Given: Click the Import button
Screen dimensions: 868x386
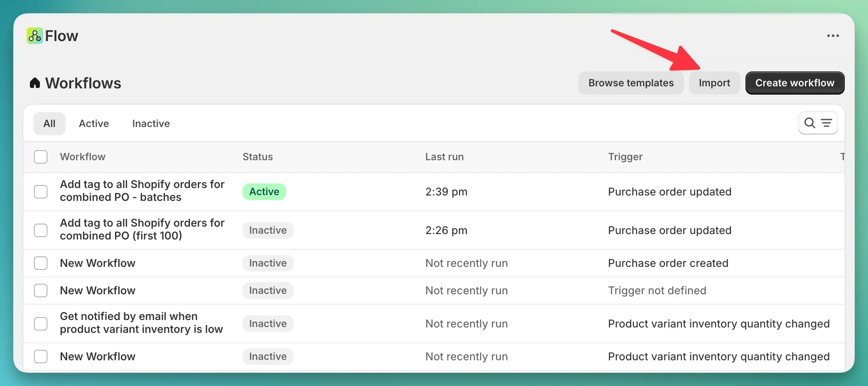Looking at the screenshot, I should [x=715, y=83].
